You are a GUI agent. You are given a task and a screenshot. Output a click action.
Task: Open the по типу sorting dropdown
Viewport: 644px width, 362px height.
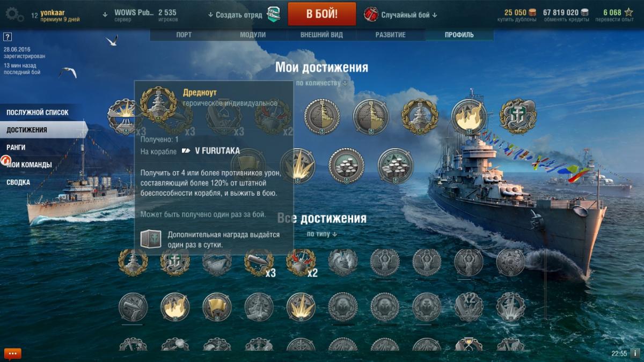click(x=321, y=234)
